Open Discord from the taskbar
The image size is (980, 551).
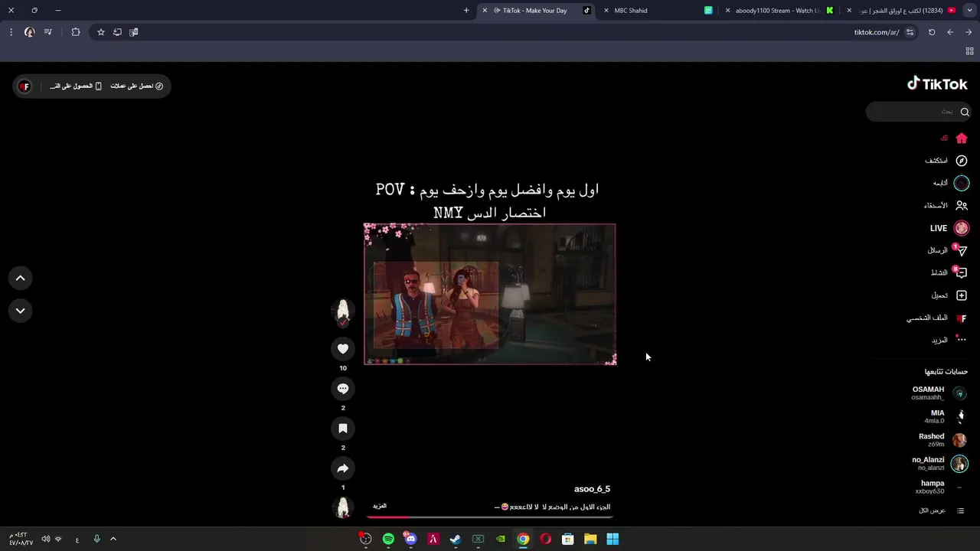[x=410, y=539]
